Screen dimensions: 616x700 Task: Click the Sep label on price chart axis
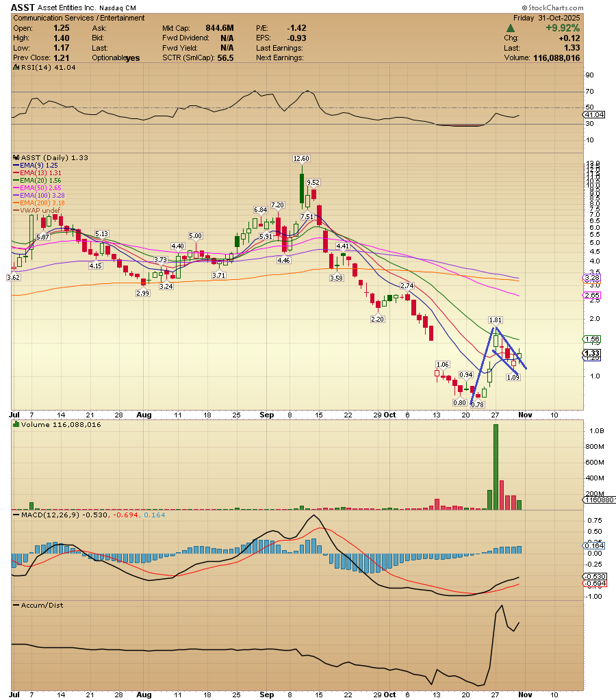[x=267, y=415]
